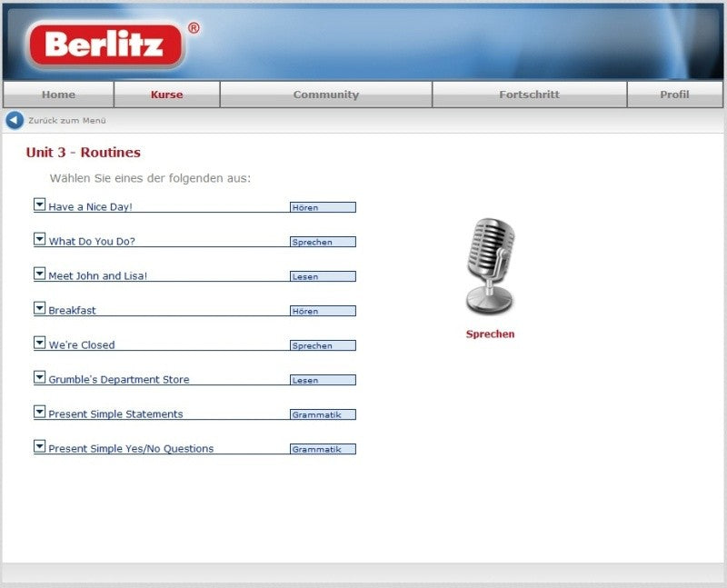The width and height of the screenshot is (727, 588).
Task: Open 'Present Simple Yes/No Questions' lesson
Action: point(131,448)
